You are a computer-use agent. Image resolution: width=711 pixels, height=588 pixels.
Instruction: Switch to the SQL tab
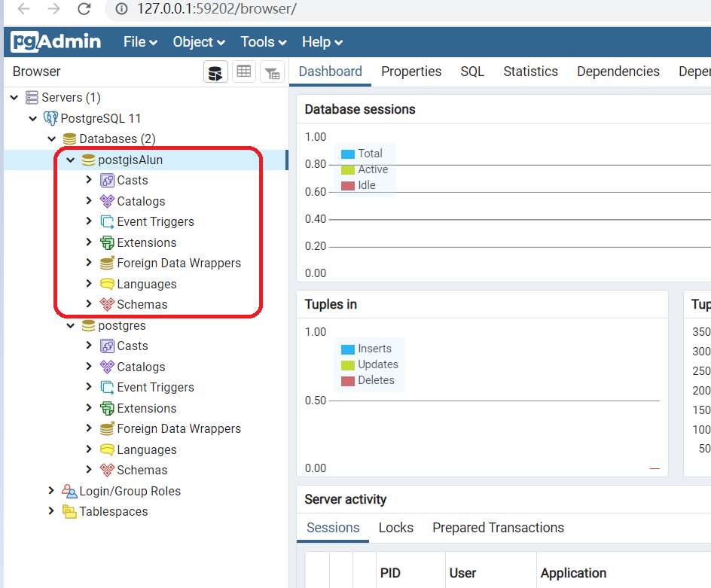click(472, 72)
